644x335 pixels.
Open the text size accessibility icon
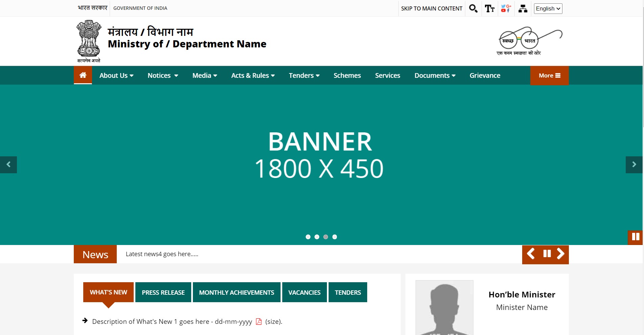point(489,8)
